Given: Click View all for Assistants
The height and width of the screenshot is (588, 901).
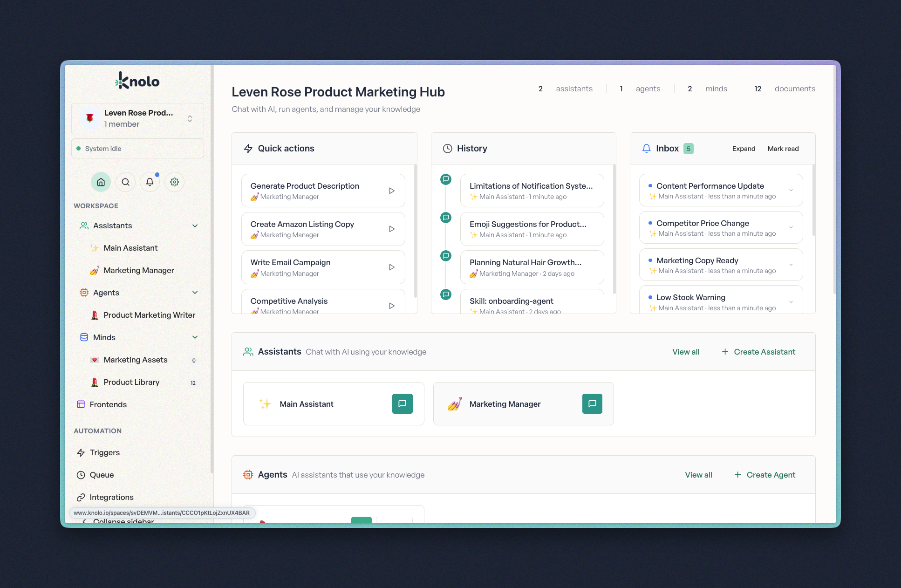Looking at the screenshot, I should click(686, 352).
